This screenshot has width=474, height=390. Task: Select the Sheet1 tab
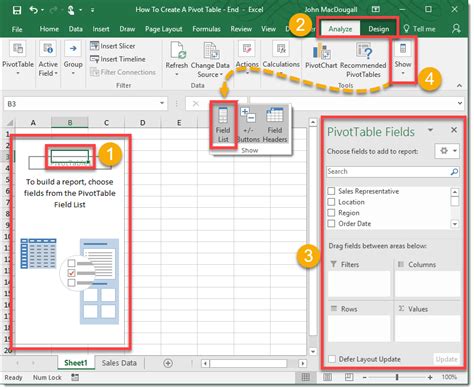pyautogui.click(x=76, y=363)
